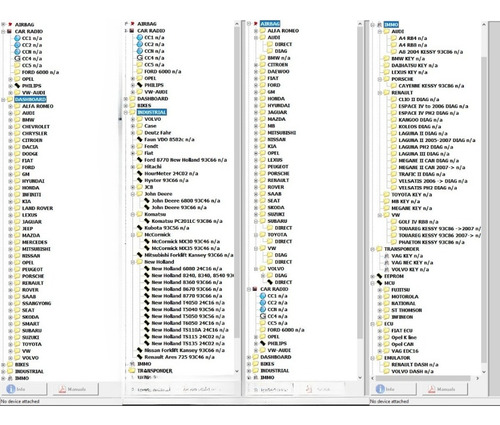Click the New Holland T4050 24C16 chip icon
500x425 pixels.
coord(147,303)
